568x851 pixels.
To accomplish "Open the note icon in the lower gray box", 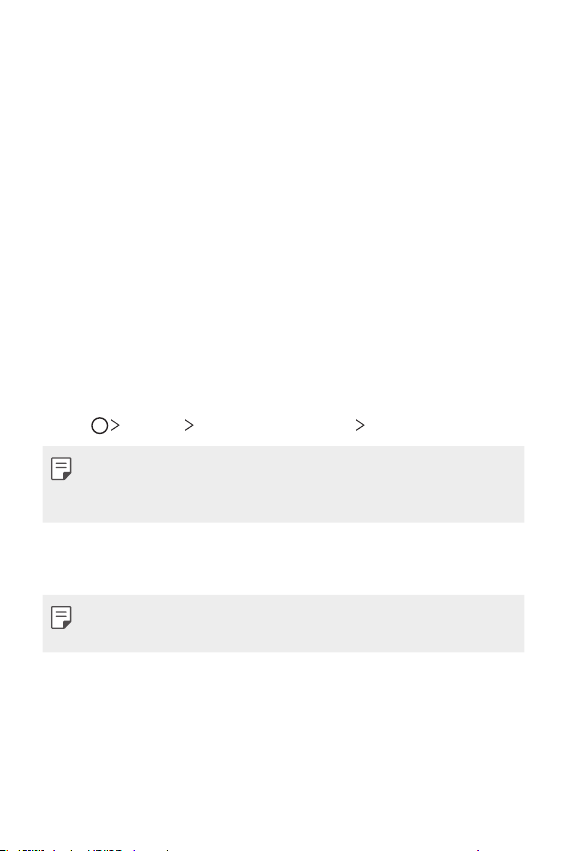I will (61, 617).
